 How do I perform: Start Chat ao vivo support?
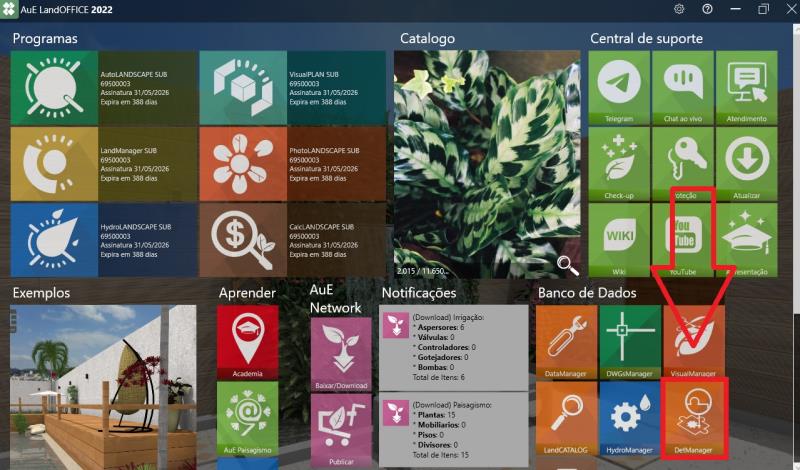pyautogui.click(x=683, y=88)
